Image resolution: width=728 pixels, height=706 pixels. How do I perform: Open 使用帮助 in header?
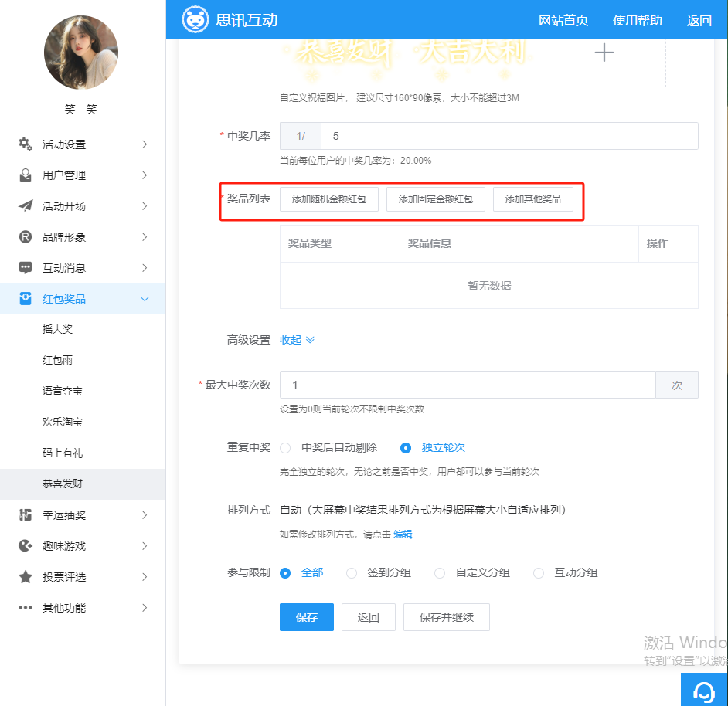coord(637,20)
